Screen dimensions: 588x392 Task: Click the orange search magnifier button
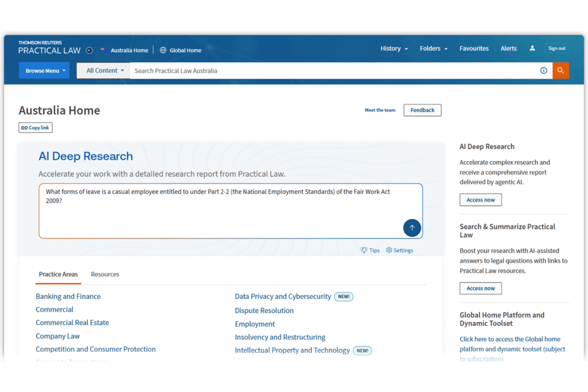(561, 70)
